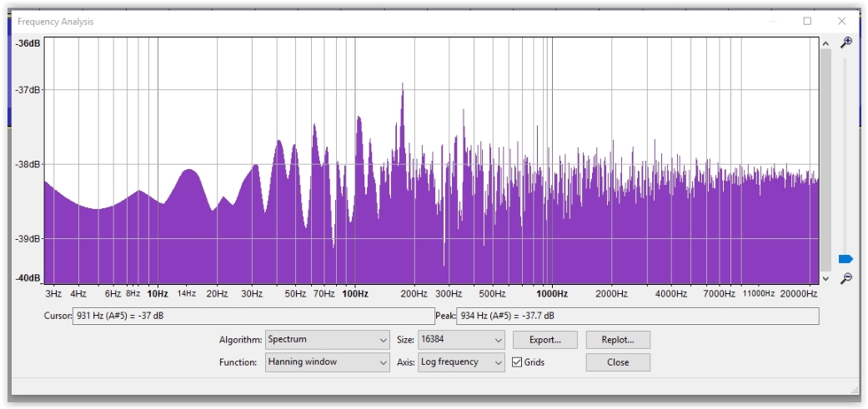The image size is (868, 409).
Task: Click the 3Hz axis label
Action: click(x=53, y=294)
